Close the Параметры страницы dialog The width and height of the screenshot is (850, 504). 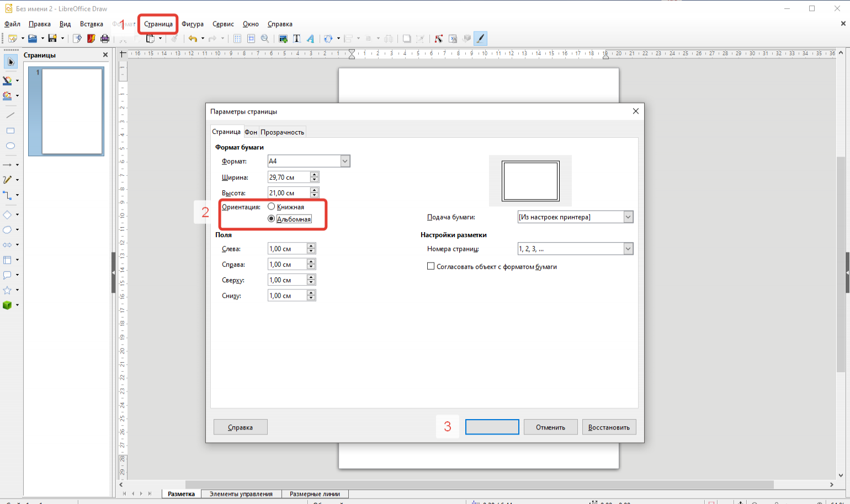pos(636,111)
